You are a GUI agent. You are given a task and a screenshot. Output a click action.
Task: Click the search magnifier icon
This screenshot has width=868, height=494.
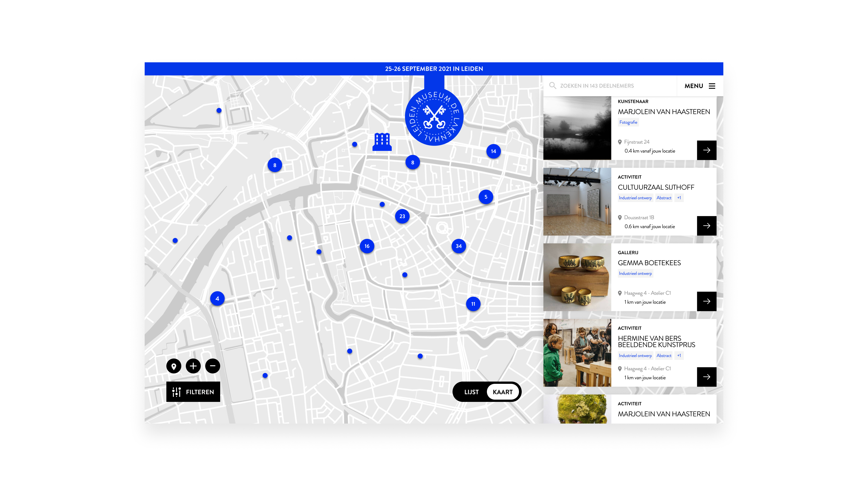click(552, 86)
